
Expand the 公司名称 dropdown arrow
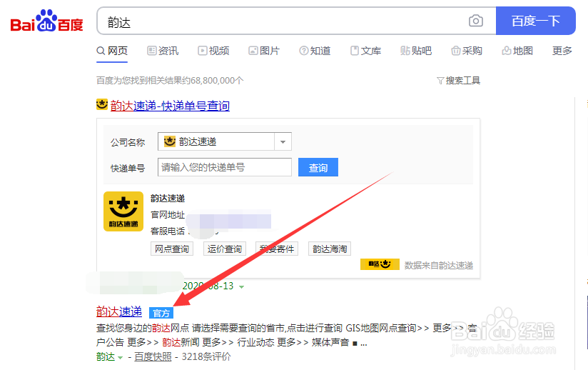[283, 142]
